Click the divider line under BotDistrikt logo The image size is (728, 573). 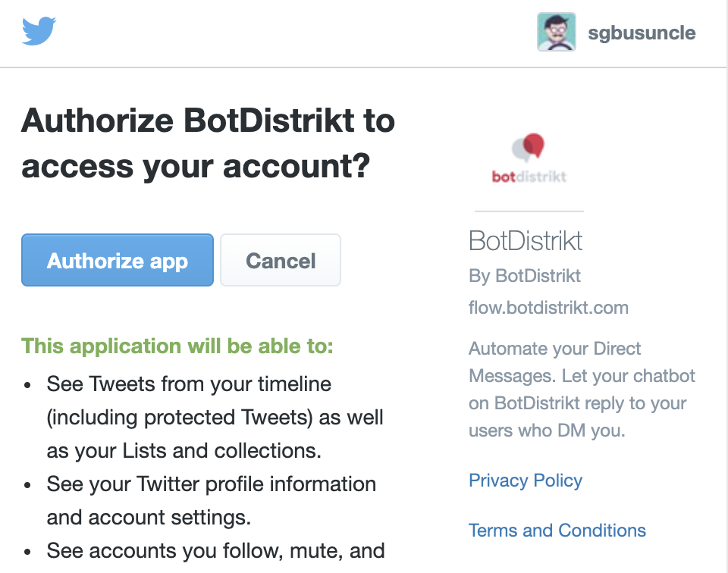click(x=529, y=211)
